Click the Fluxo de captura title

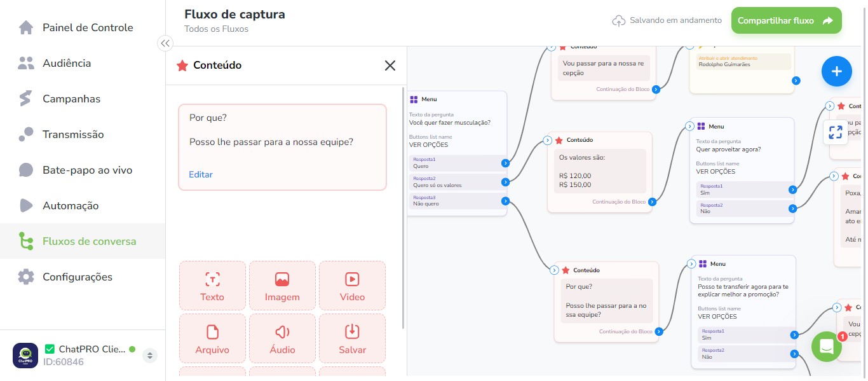pos(234,14)
